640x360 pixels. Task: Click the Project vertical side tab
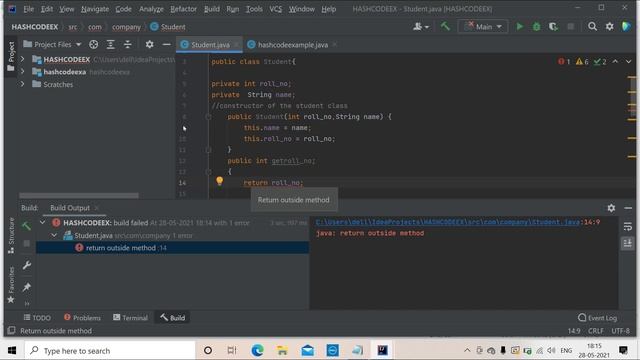pyautogui.click(x=11, y=56)
